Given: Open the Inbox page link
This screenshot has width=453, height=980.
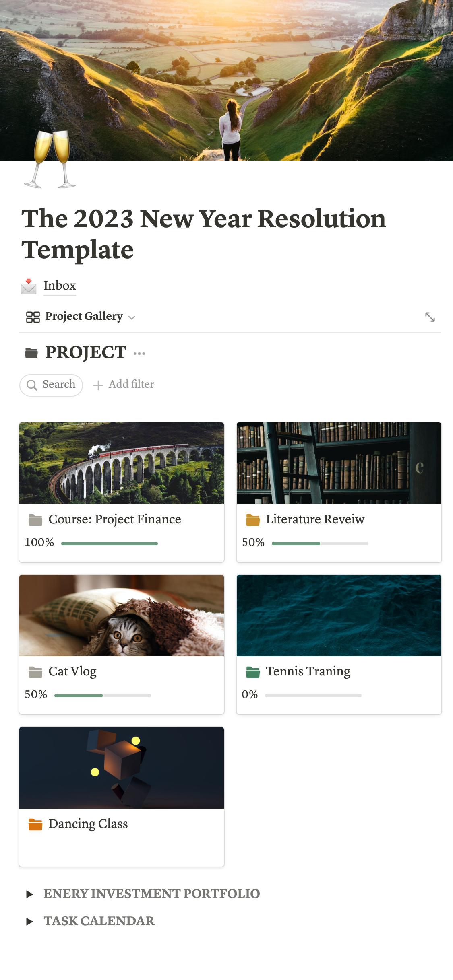Looking at the screenshot, I should tap(60, 286).
